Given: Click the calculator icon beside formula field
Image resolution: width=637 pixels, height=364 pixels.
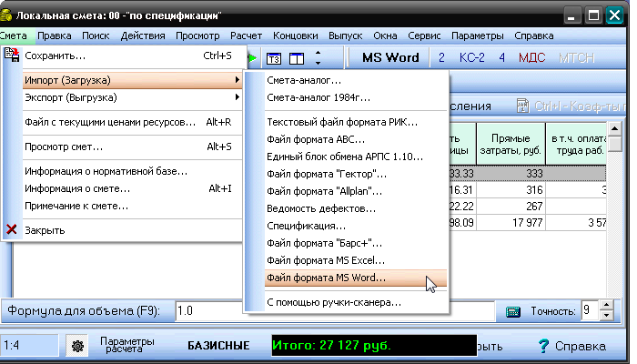Looking at the screenshot, I should click(513, 311).
